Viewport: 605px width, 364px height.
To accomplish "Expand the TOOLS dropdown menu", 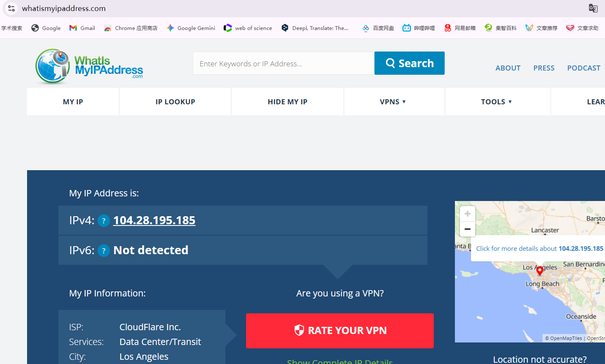I will (x=496, y=102).
